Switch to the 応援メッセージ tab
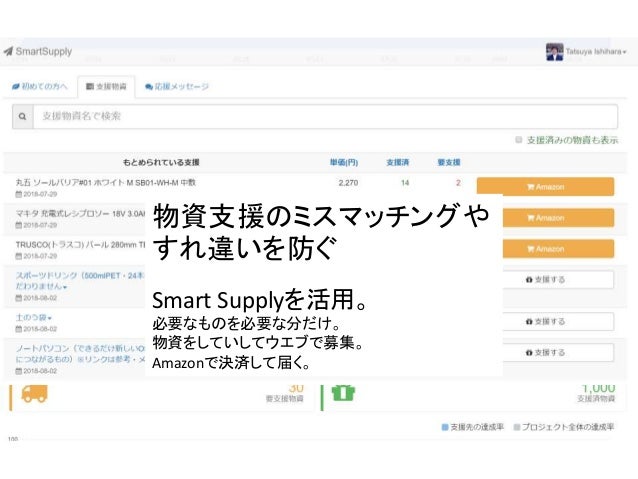Viewport: 638px width, 479px height. coord(177,86)
